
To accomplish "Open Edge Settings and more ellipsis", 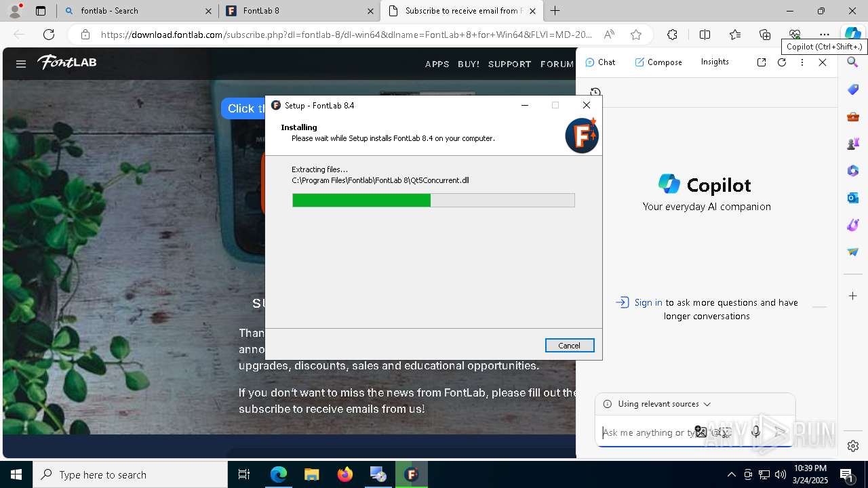I will 825,35.
